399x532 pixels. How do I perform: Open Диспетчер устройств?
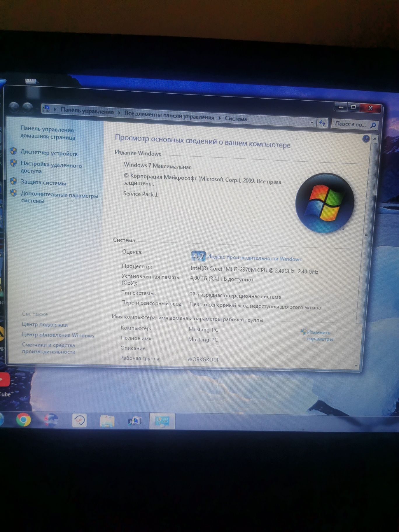49,153
